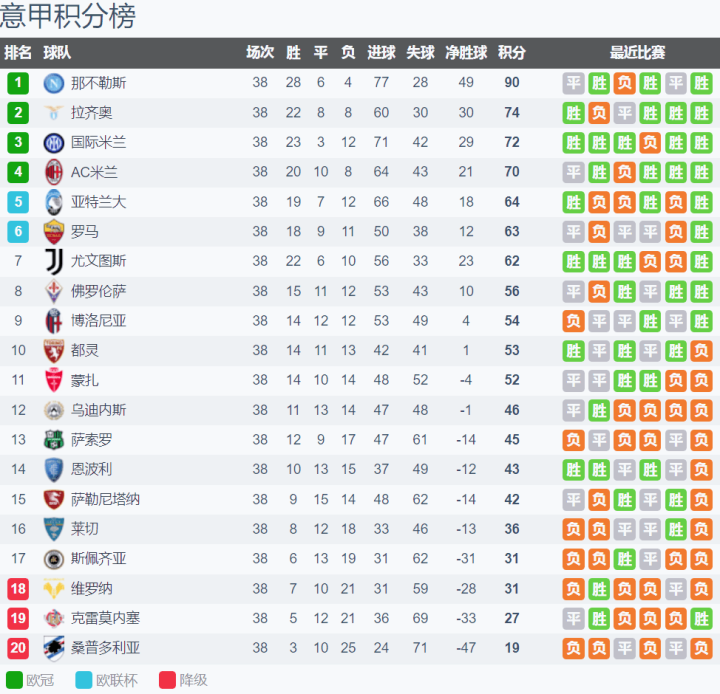This screenshot has height=694, width=720.
Task: Click the green rank 1 badge
Action: pos(18,83)
